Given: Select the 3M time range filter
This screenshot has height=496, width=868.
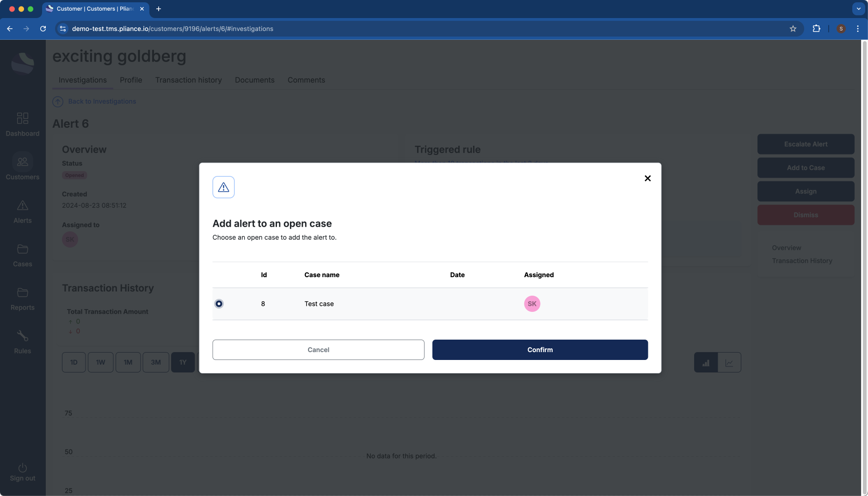Looking at the screenshot, I should click(155, 362).
